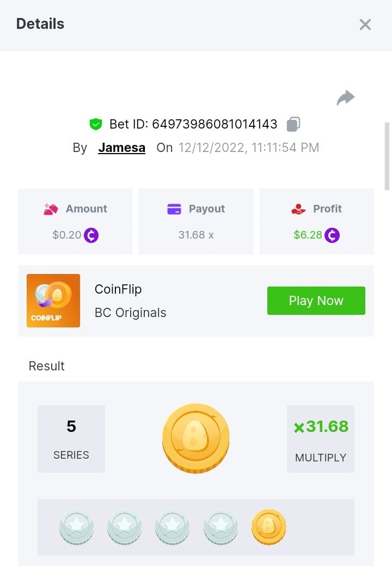
Task: Select the fourth silver star coin
Action: [x=221, y=527]
